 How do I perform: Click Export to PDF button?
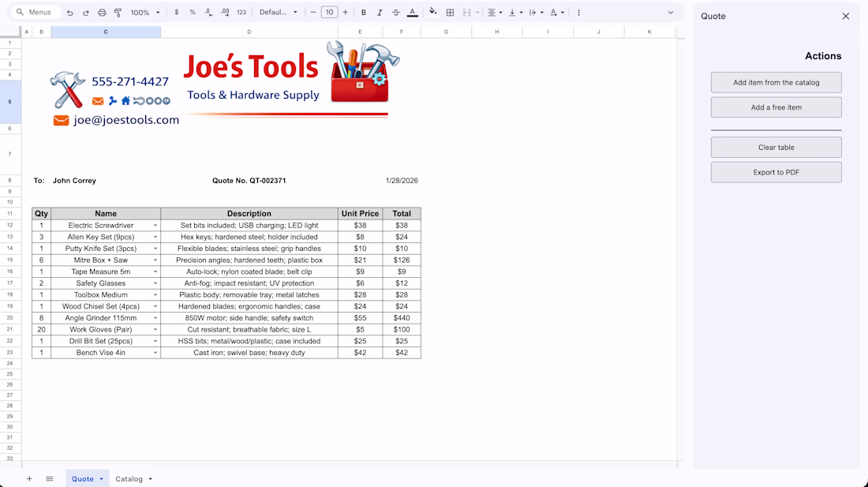tap(776, 172)
